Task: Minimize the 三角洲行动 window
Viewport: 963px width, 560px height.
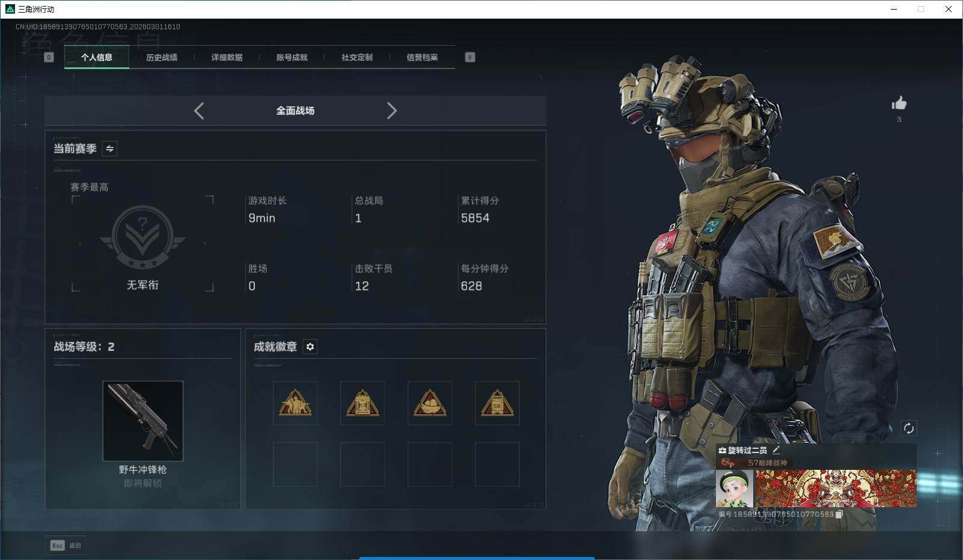Action: point(894,9)
